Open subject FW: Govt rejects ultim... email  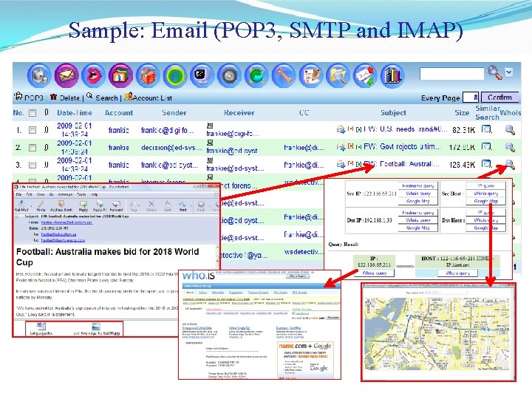point(403,146)
